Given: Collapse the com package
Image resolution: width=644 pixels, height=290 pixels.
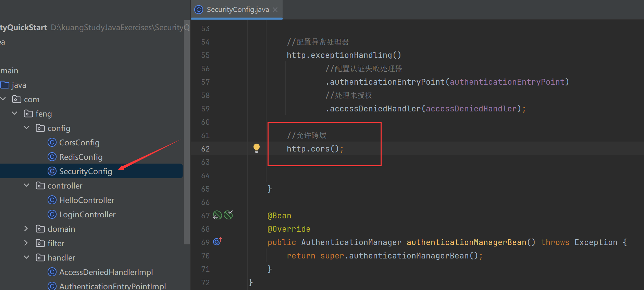Looking at the screenshot, I should tap(3, 99).
